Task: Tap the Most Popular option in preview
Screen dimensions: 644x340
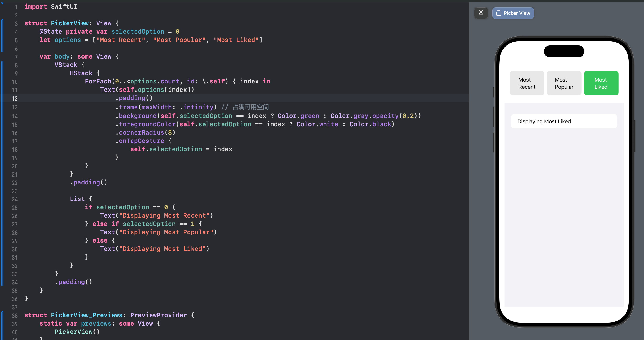Action: 564,83
